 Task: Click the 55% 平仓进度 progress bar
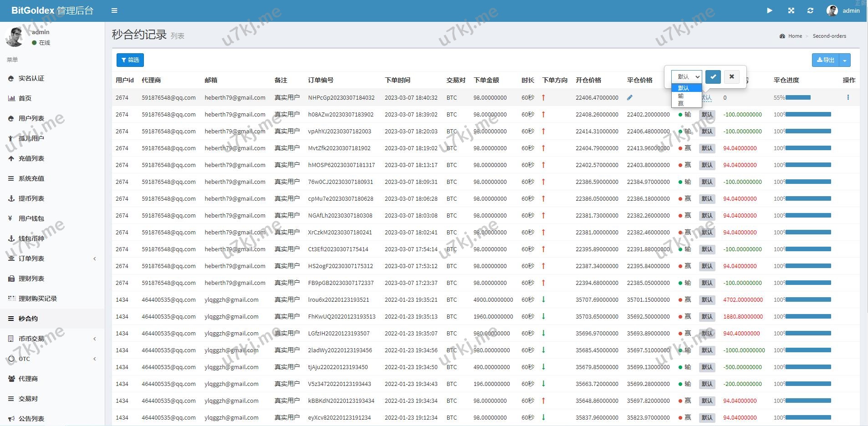click(x=798, y=97)
